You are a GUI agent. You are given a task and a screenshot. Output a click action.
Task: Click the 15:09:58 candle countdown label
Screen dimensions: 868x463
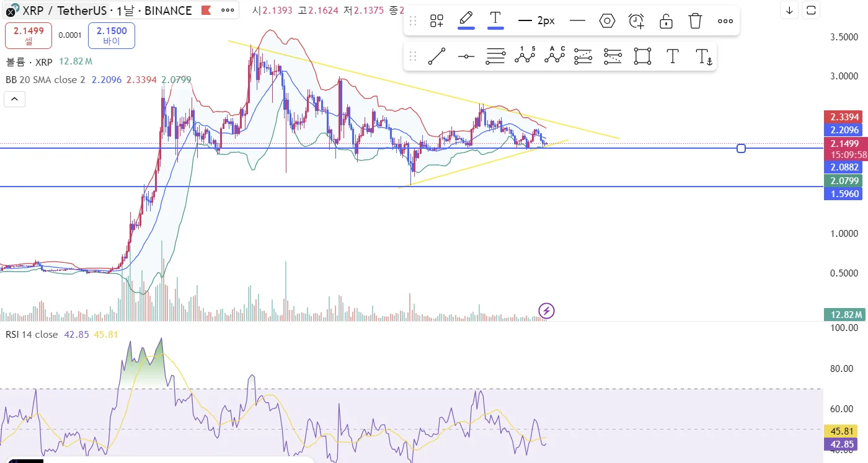pyautogui.click(x=849, y=155)
